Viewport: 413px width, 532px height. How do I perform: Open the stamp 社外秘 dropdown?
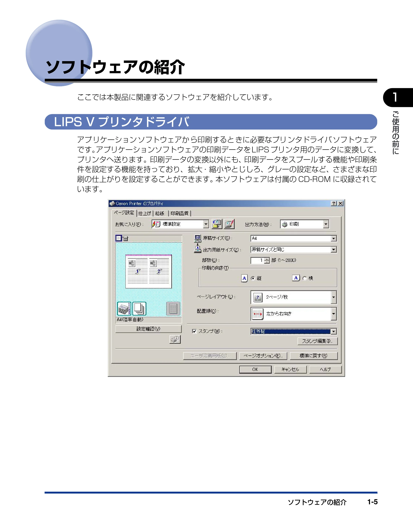pyautogui.click(x=293, y=331)
